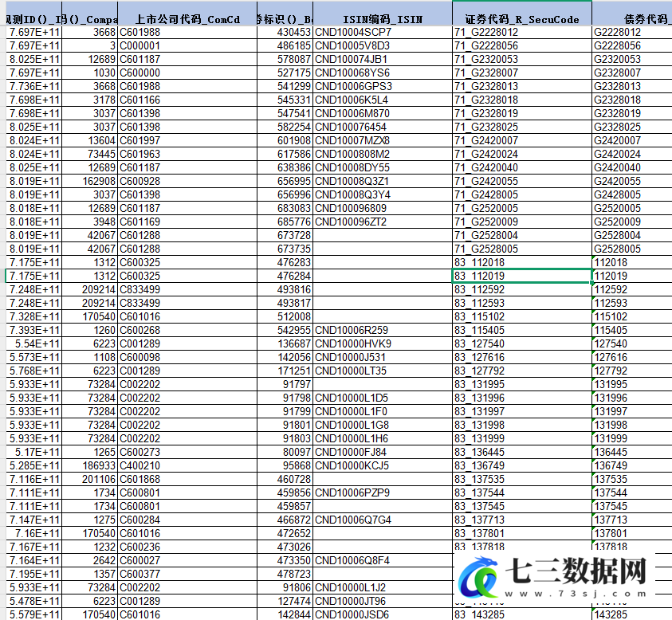Select bond identifier cell 478723

285,574
